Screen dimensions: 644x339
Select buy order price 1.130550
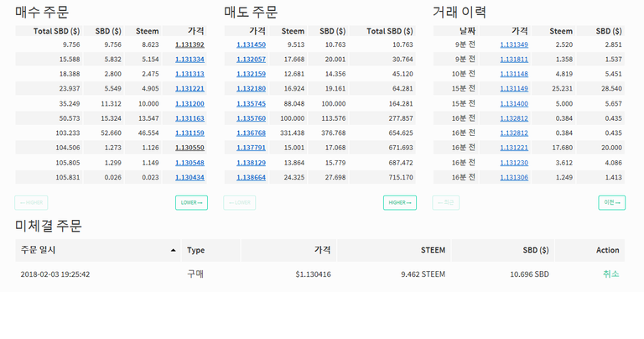click(189, 147)
